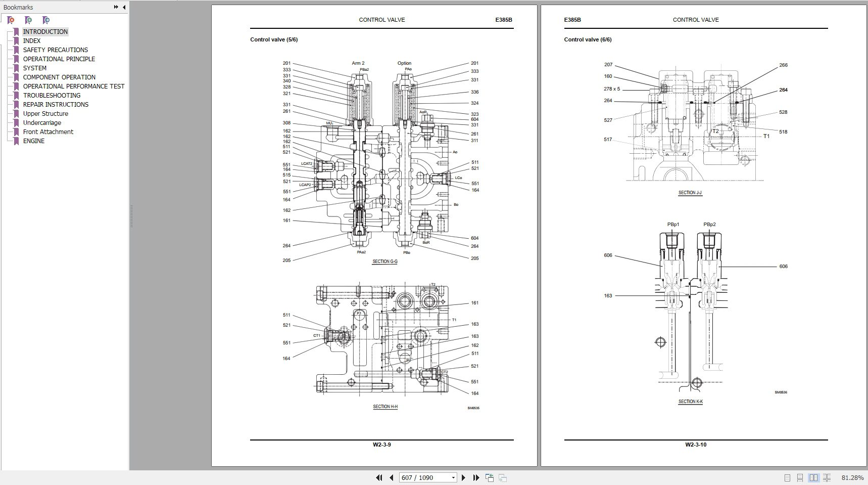Viewport: 868px width, 485px height.
Task: Add a new bookmark
Action: click(x=28, y=20)
